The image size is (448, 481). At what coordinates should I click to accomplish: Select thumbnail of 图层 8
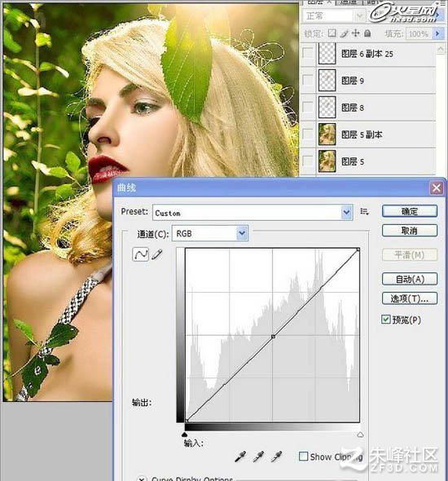pos(327,107)
